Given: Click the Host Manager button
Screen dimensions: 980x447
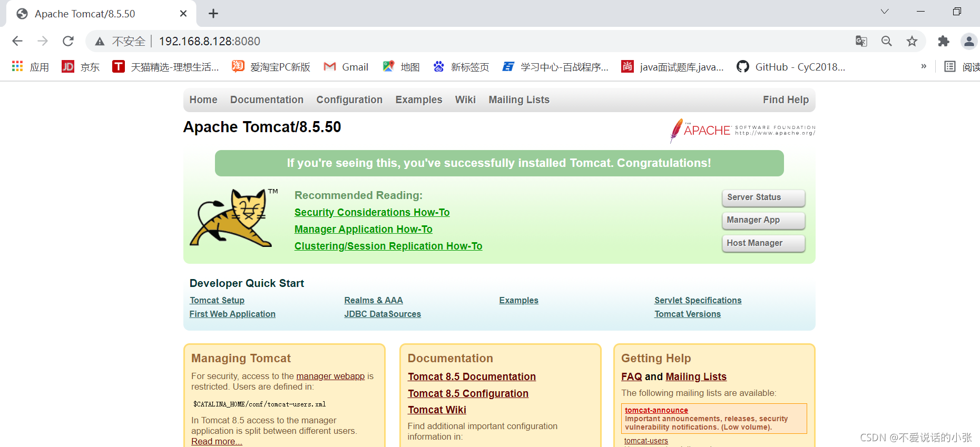Looking at the screenshot, I should click(x=763, y=243).
